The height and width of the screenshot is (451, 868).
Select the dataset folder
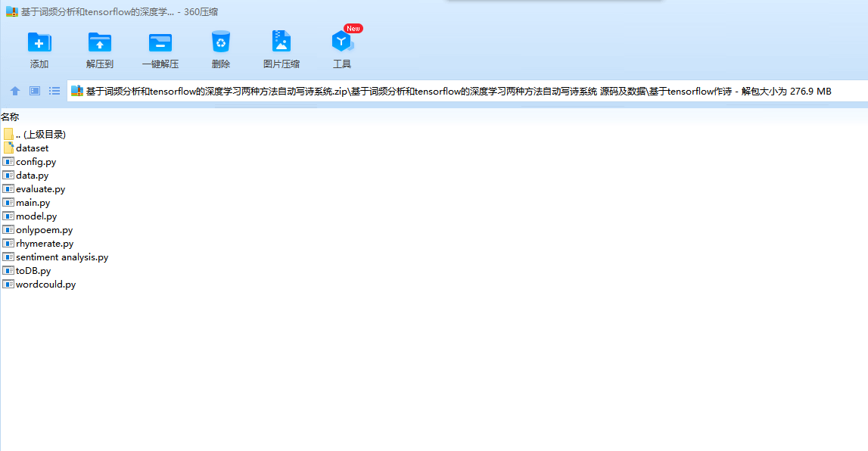pyautogui.click(x=26, y=148)
